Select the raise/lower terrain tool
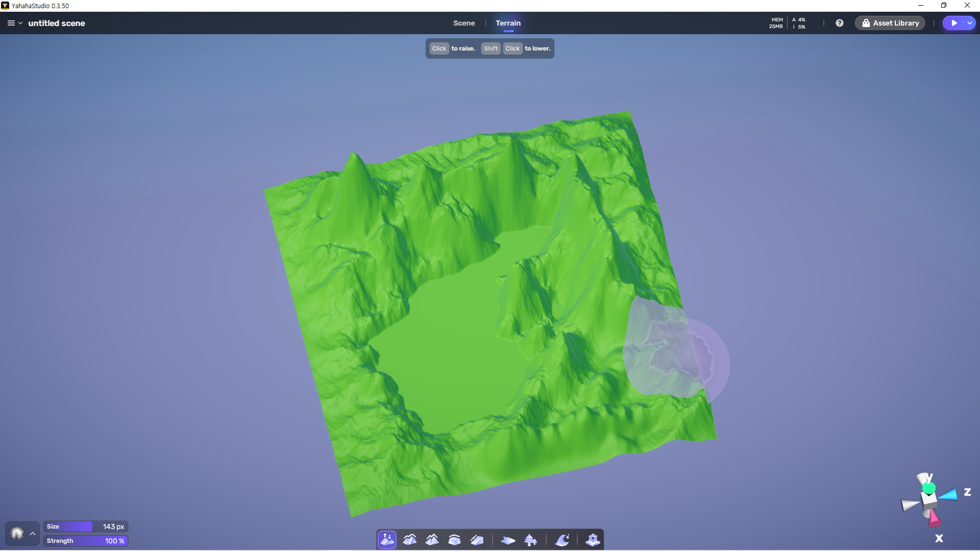The image size is (980, 551). (x=387, y=540)
